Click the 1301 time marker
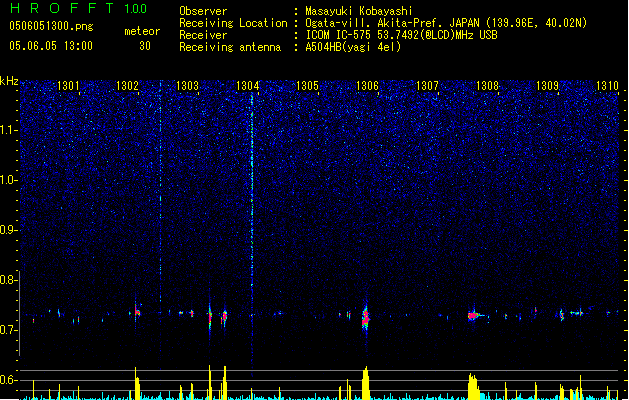Screen dimensions: 629x400 tap(68, 85)
